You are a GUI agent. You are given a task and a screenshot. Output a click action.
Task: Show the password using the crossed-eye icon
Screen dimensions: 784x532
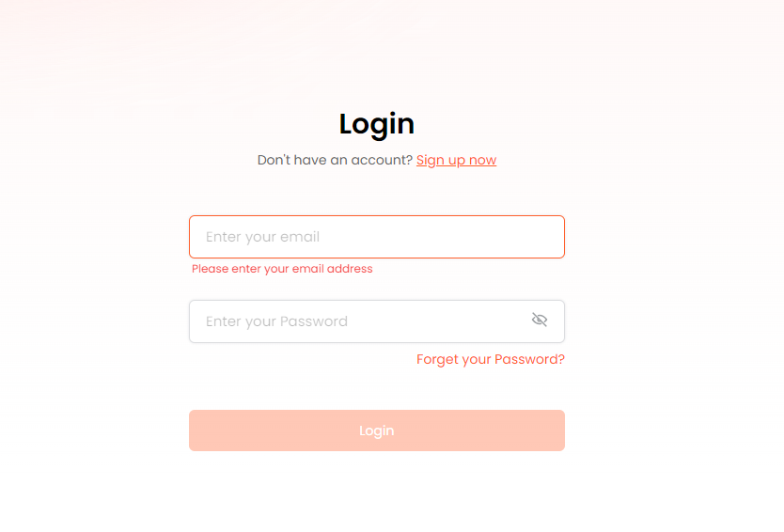539,321
